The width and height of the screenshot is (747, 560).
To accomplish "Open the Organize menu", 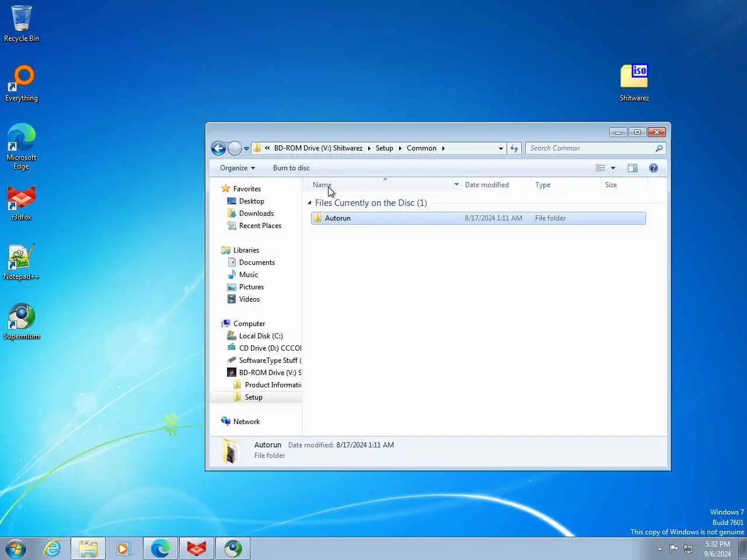I will tap(237, 168).
